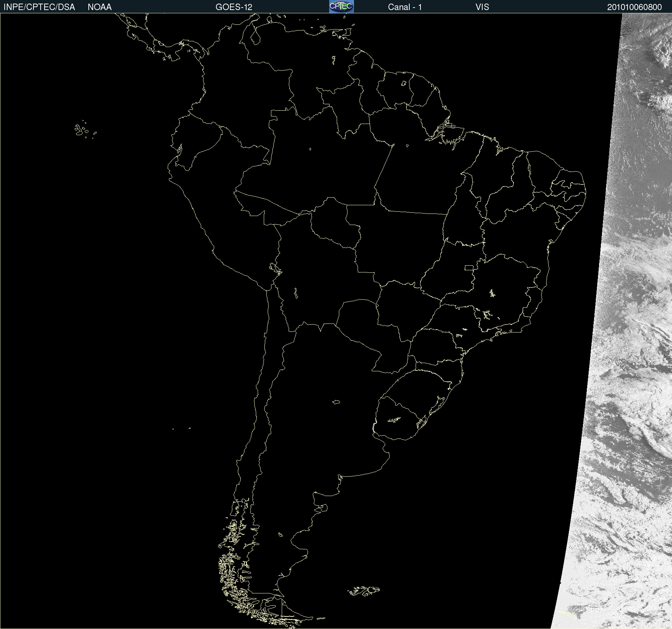This screenshot has width=672, height=629.
Task: Click the Canal - 1 channel label
Action: click(405, 7)
